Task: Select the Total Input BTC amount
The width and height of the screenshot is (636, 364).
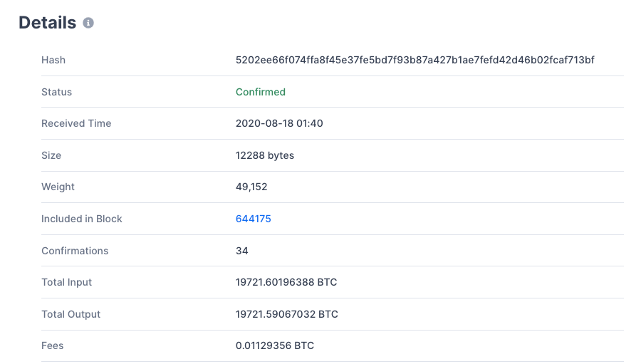Action: pos(286,282)
